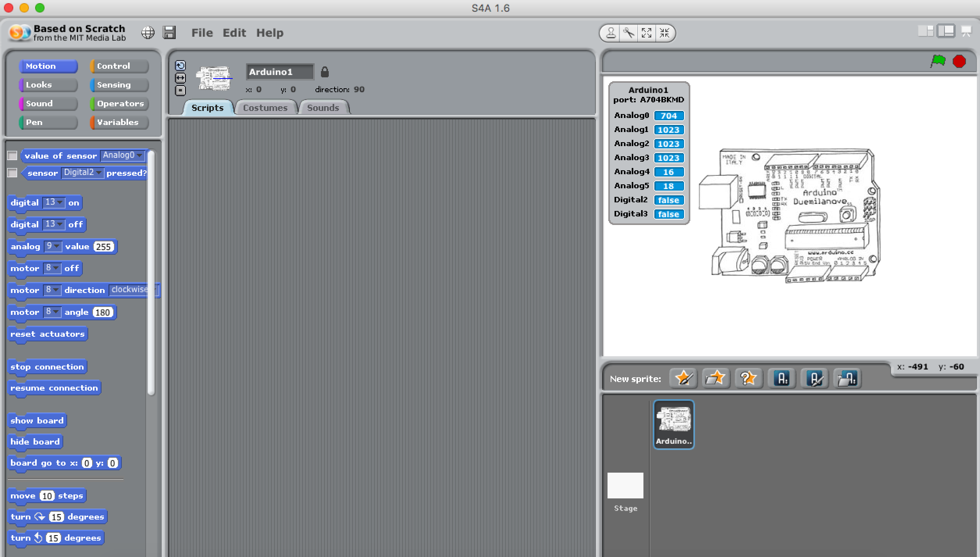Click the Arduino1 sprite name field
This screenshot has width=980, height=557.
(x=280, y=72)
